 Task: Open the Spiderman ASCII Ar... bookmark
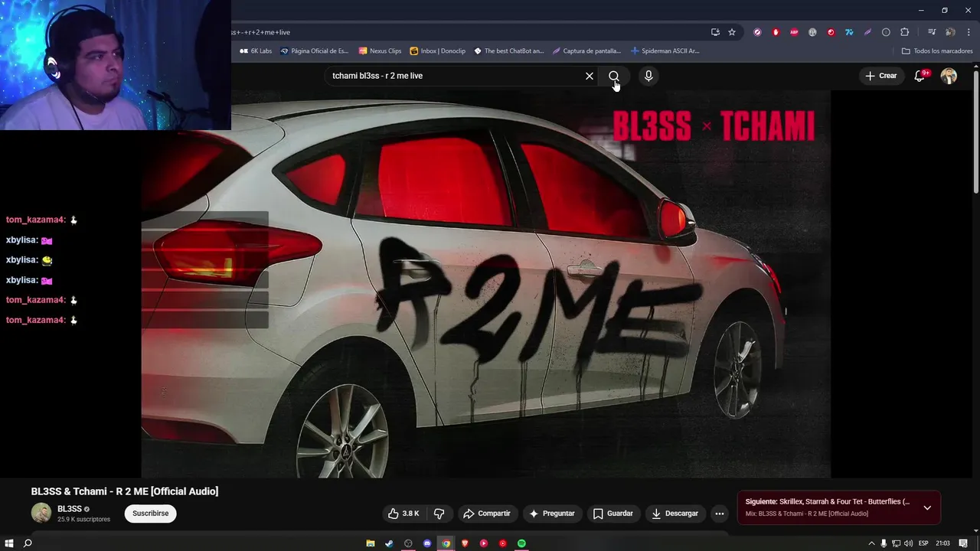[x=665, y=51]
